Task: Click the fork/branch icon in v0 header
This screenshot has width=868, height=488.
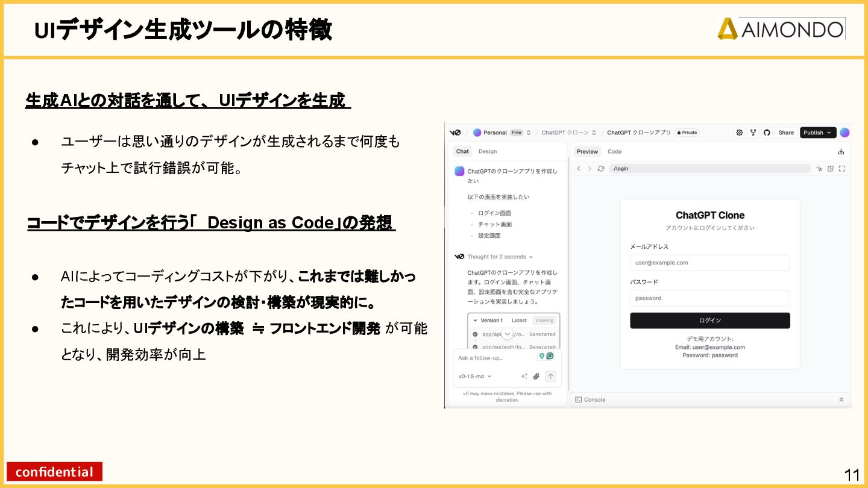Action: [753, 133]
